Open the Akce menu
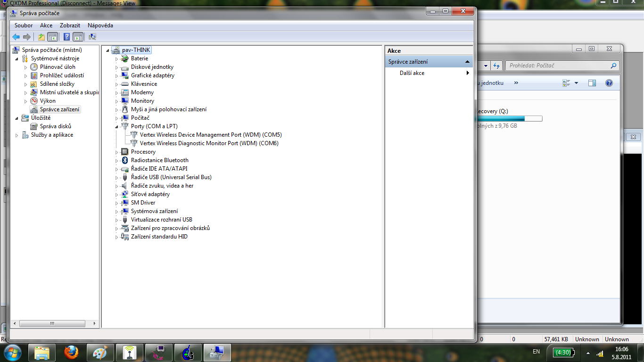Screen dimensions: 644x362 (x=46, y=25)
